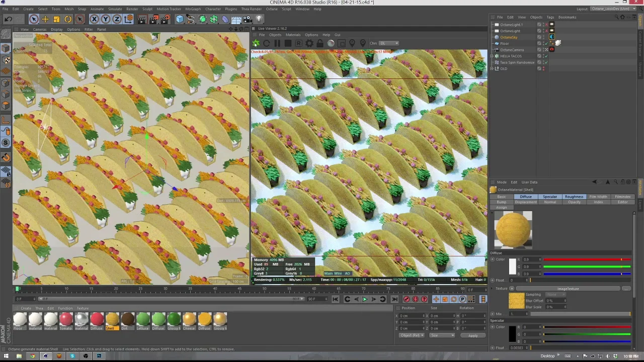Open the Live Viewer channel DL dropdown
Screen dimensions: 644x362
coord(388,43)
